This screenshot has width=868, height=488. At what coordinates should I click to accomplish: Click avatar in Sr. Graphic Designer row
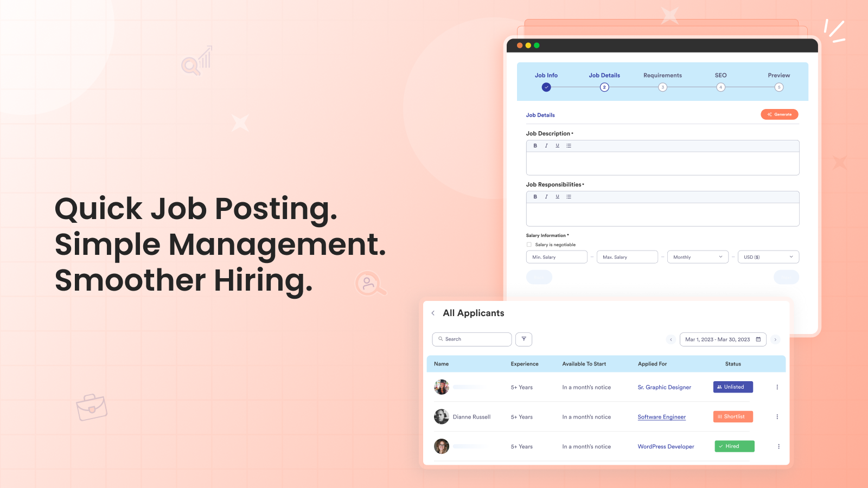pyautogui.click(x=442, y=387)
